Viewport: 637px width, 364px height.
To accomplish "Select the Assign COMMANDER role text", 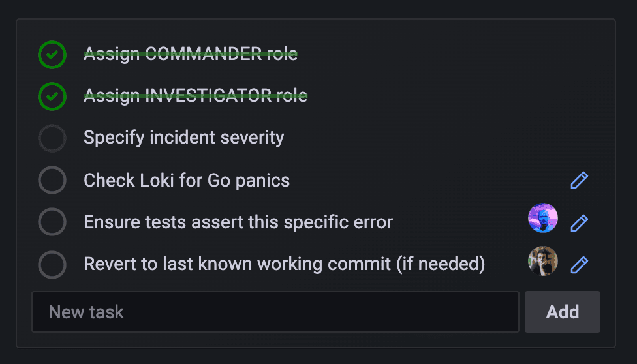I will coord(190,54).
